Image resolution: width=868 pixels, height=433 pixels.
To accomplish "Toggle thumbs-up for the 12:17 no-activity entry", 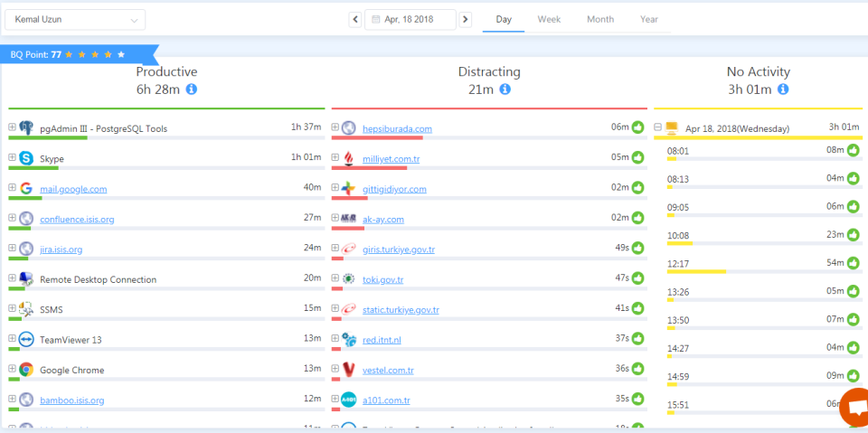I will [x=853, y=262].
